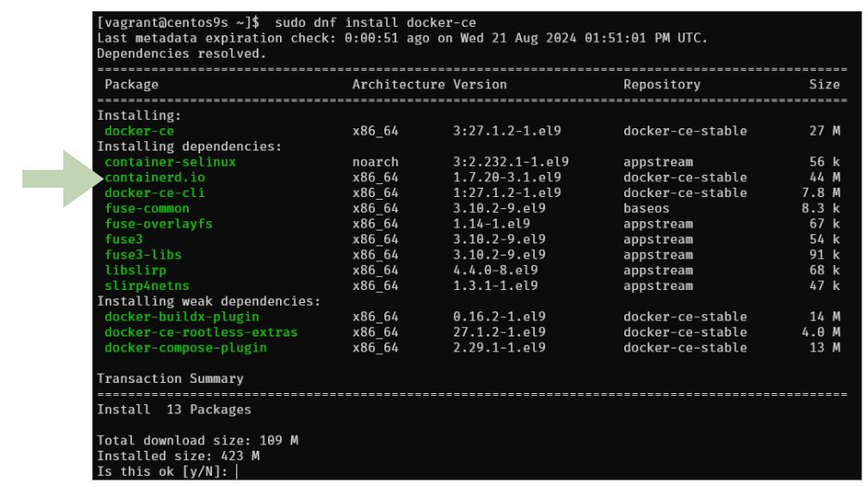Click the Size column header
868x487 pixels.
823,85
